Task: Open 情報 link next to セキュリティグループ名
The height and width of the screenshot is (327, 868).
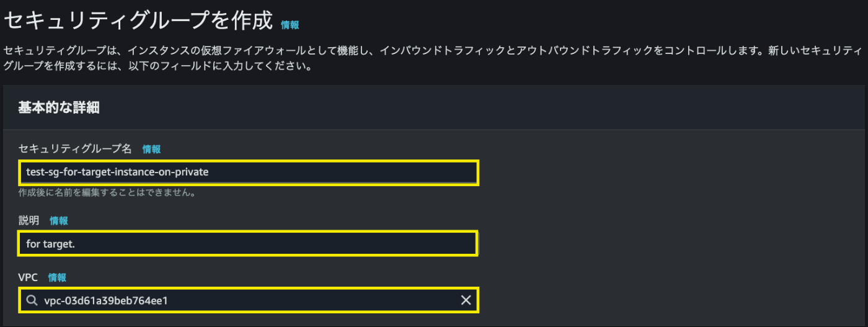Action: (x=151, y=149)
